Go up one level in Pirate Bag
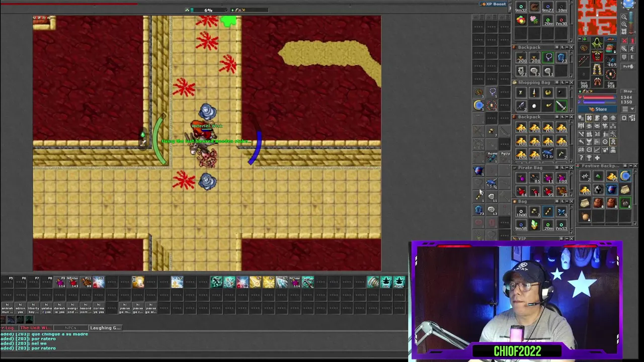This screenshot has width=644, height=362. (562, 167)
